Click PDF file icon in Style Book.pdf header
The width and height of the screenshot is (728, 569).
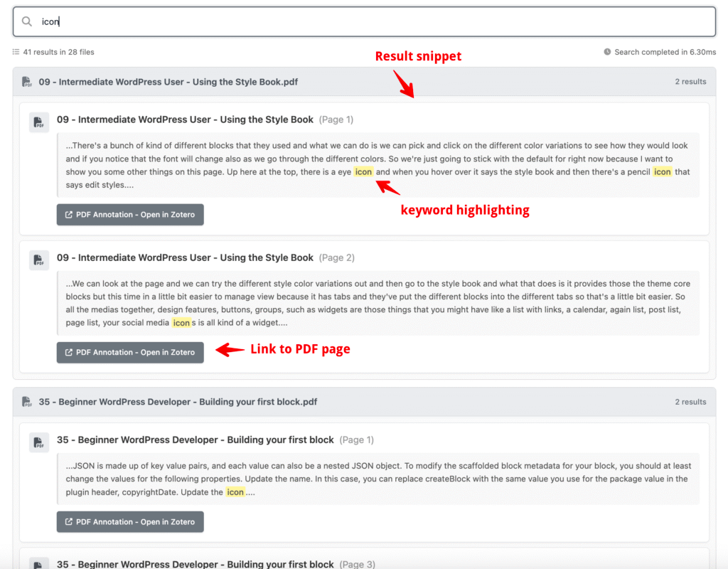click(27, 82)
